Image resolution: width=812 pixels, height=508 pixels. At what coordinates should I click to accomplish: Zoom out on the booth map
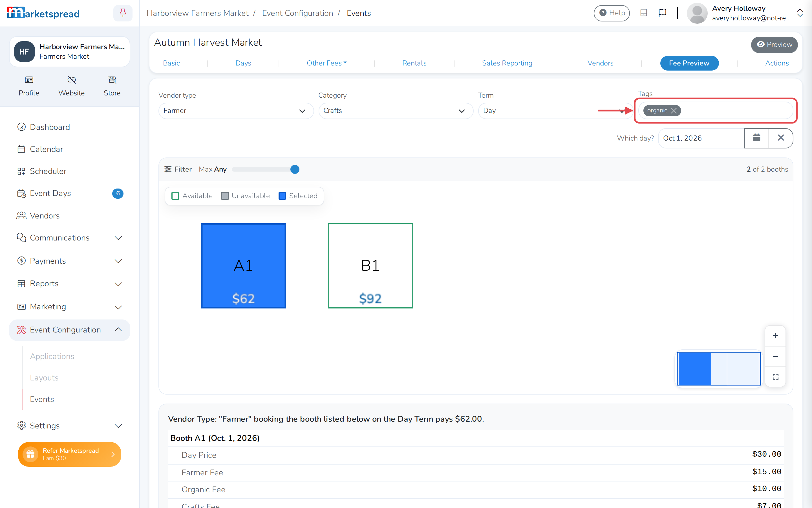775,356
